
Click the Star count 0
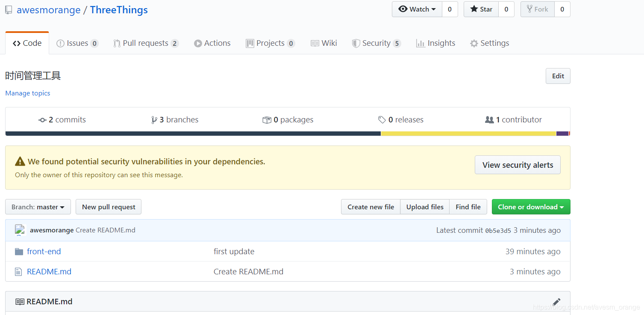[x=506, y=9]
